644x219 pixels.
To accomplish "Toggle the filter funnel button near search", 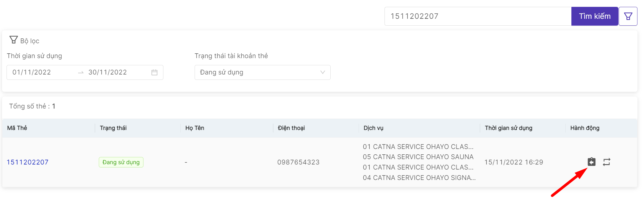I will click(x=628, y=16).
